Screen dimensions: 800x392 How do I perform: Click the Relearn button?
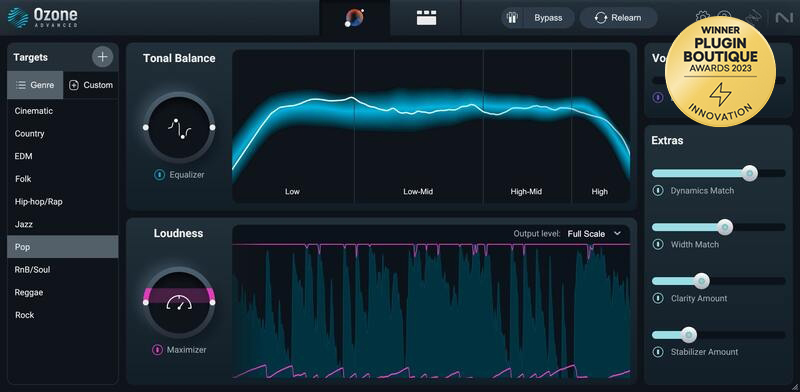(x=618, y=18)
